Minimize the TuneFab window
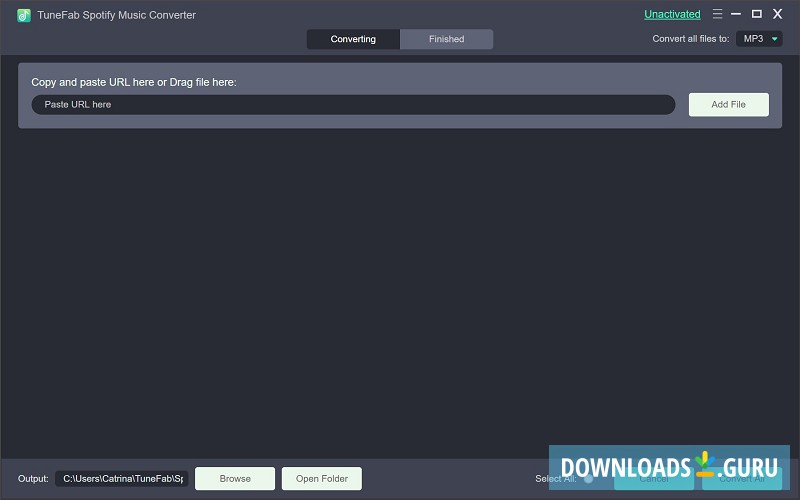 tap(736, 14)
